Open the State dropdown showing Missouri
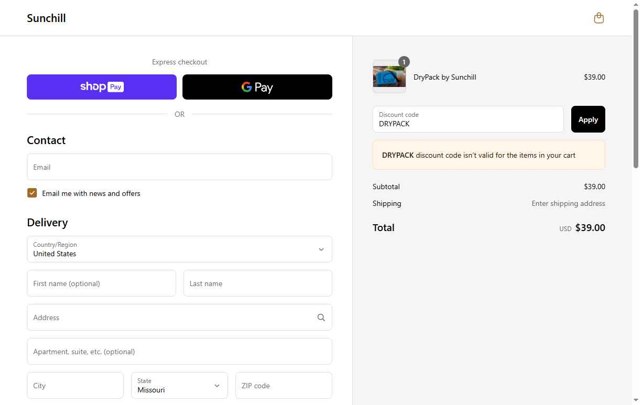The width and height of the screenshot is (640, 405). point(180,385)
